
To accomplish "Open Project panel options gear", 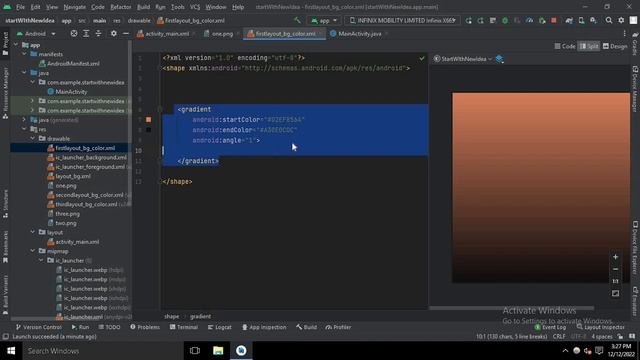I will click(114, 33).
